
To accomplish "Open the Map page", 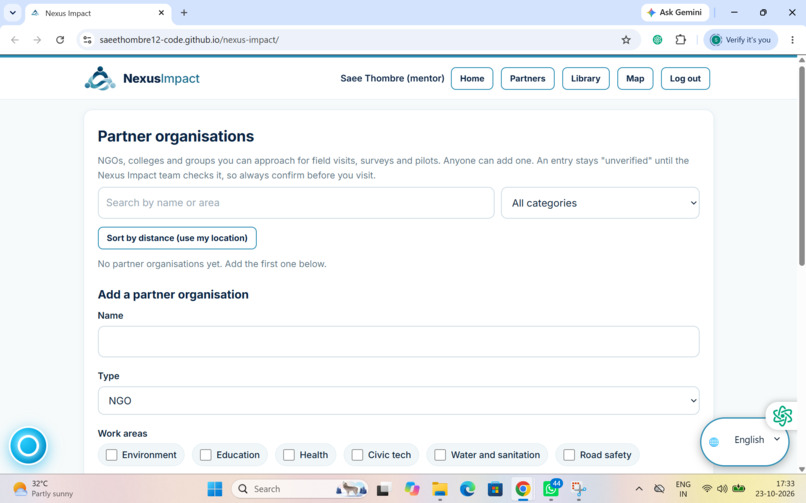I will point(635,79).
